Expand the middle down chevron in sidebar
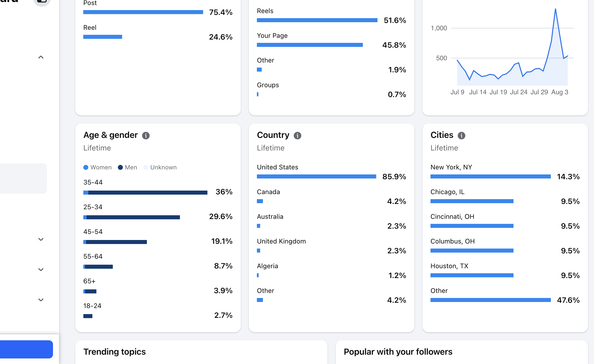This screenshot has height=364, width=594. [x=41, y=269]
